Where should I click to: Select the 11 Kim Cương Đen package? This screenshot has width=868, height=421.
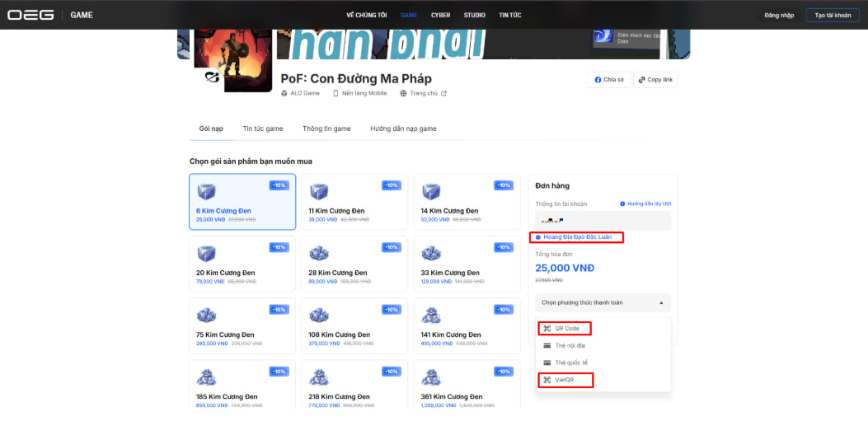354,202
